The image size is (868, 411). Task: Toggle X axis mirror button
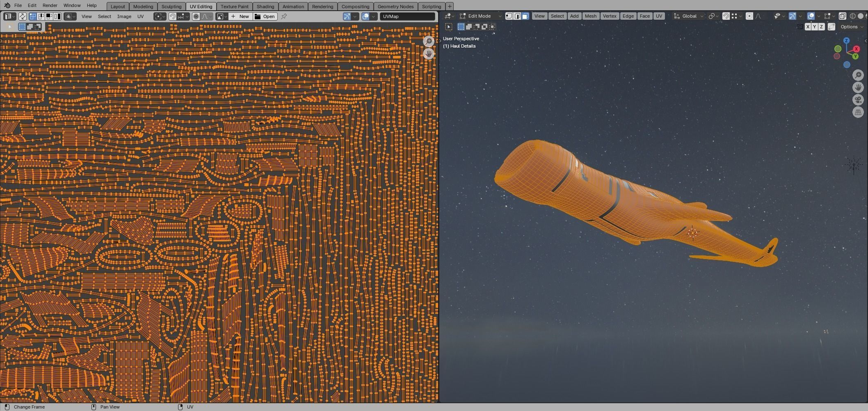[808, 27]
